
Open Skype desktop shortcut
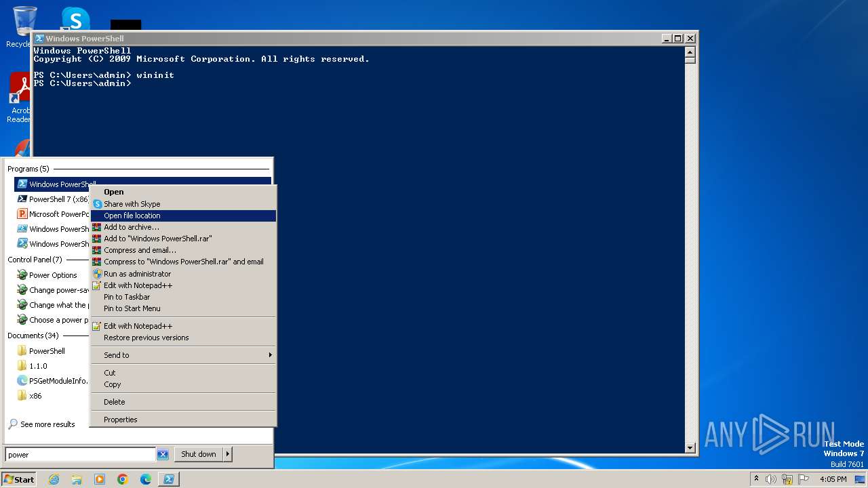[x=75, y=18]
